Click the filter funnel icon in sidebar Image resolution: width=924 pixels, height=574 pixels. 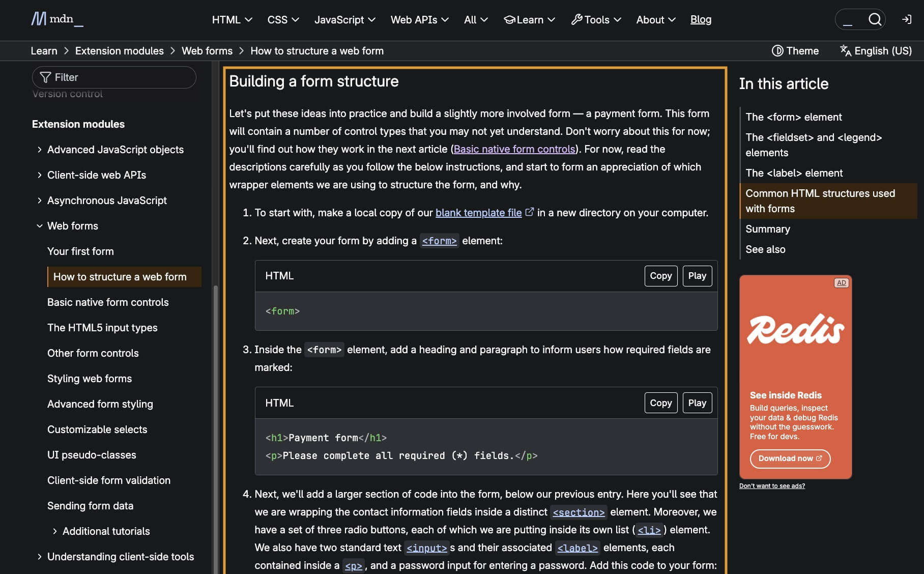(x=45, y=77)
